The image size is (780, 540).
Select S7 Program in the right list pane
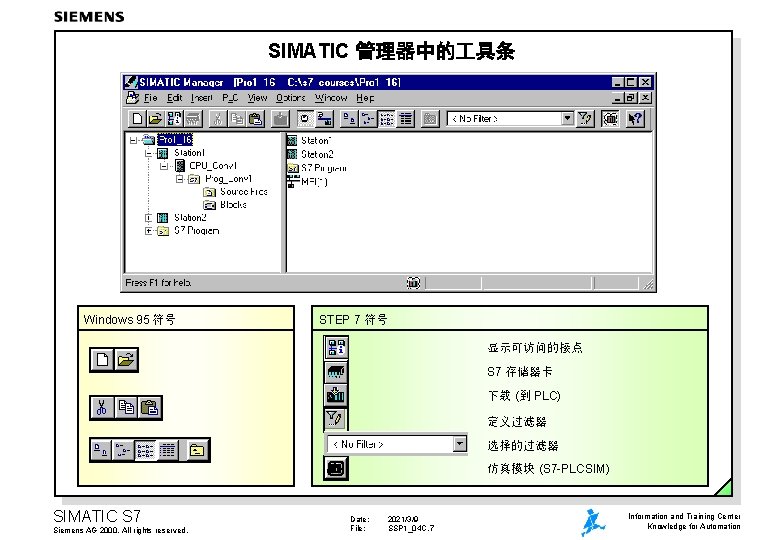click(324, 168)
